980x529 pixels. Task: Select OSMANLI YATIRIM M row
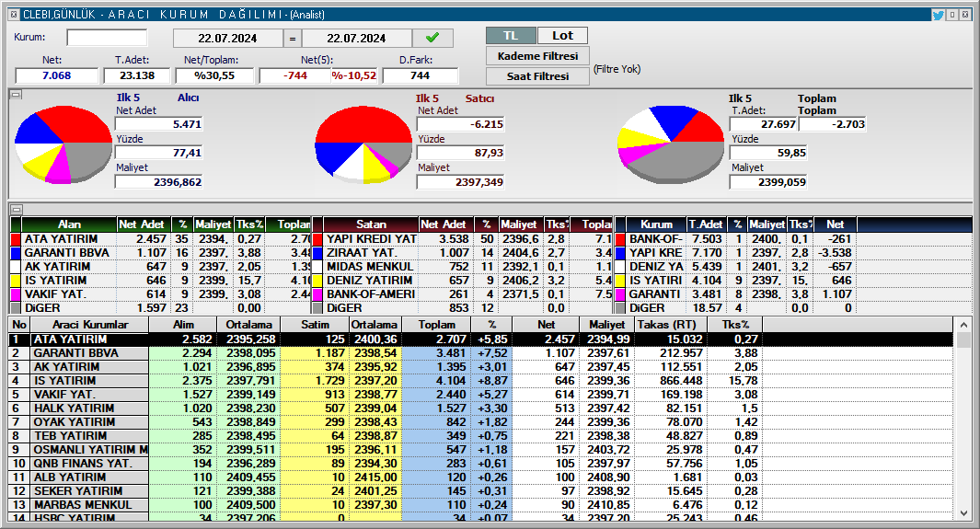[481, 449]
